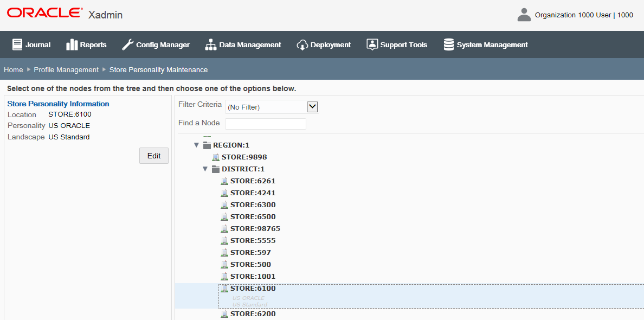The height and width of the screenshot is (320, 644).
Task: Select STORE:9898 label in tree
Action: 244,157
